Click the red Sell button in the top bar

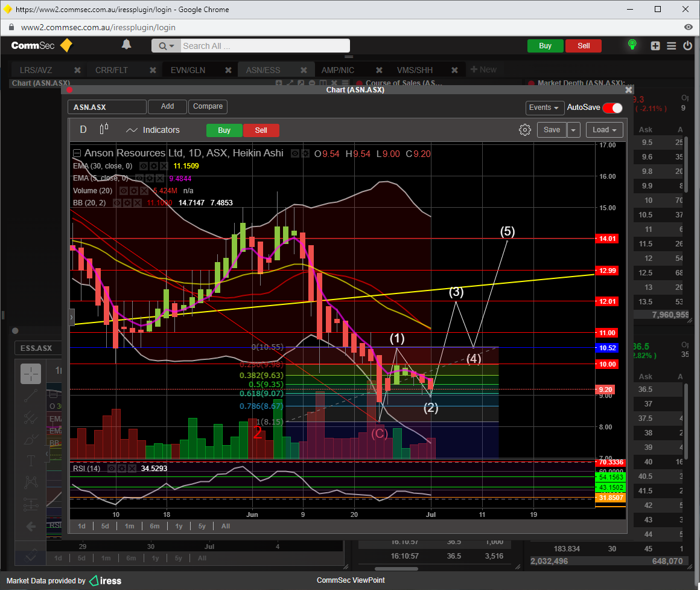(x=584, y=46)
